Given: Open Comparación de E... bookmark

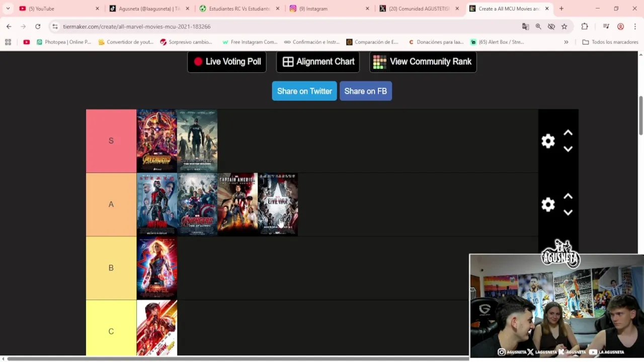Looking at the screenshot, I should [x=372, y=42].
